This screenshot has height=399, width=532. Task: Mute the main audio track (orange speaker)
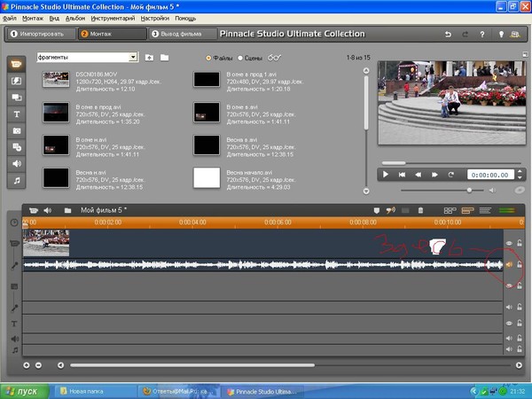pyautogui.click(x=509, y=264)
